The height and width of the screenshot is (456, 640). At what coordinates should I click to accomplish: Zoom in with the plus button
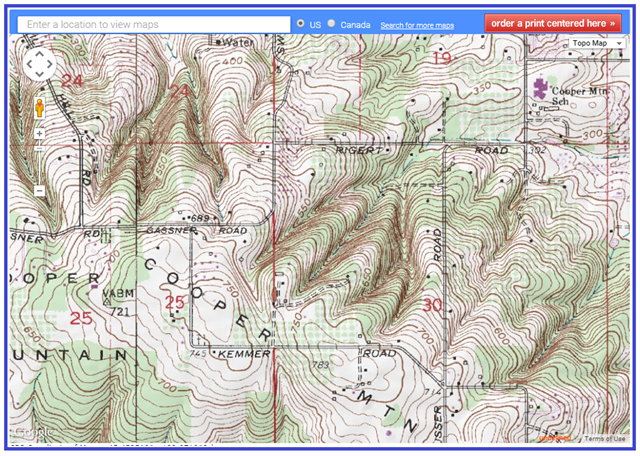tap(40, 132)
